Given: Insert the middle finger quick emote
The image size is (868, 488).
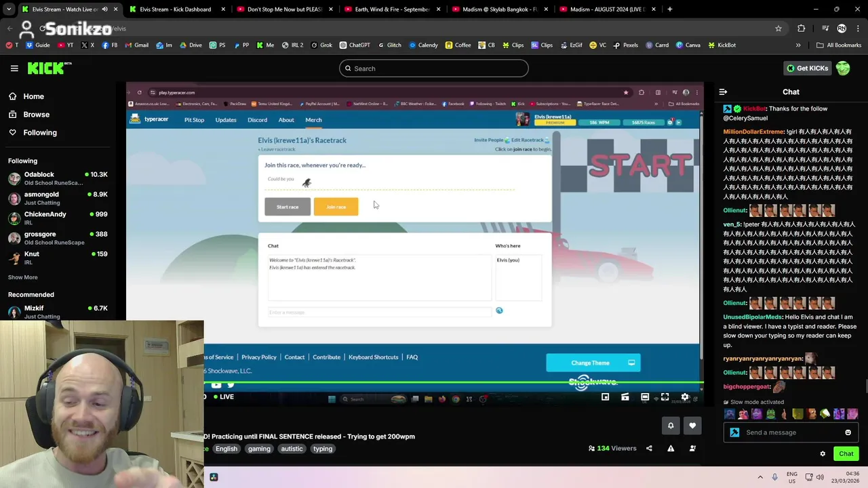Looking at the screenshot, I should coord(784,414).
